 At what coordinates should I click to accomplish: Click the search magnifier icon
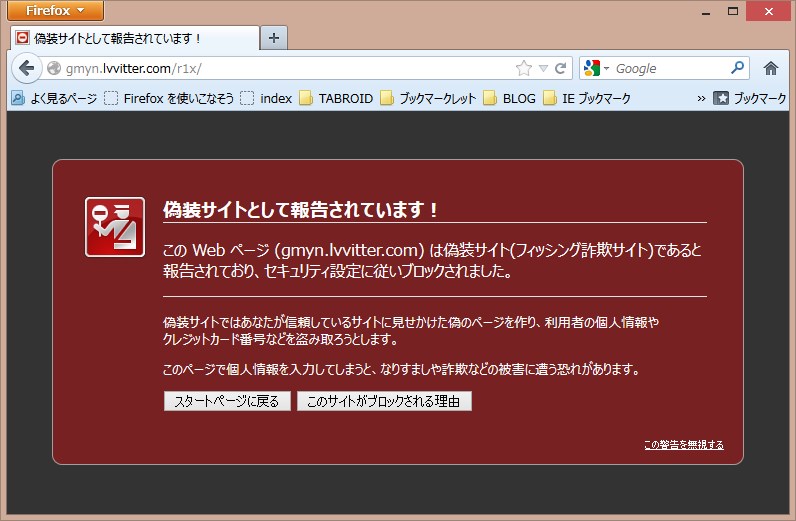point(738,68)
